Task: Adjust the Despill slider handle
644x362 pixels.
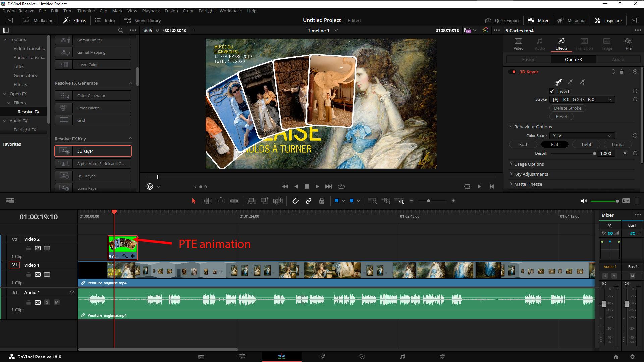Action: tap(594, 153)
